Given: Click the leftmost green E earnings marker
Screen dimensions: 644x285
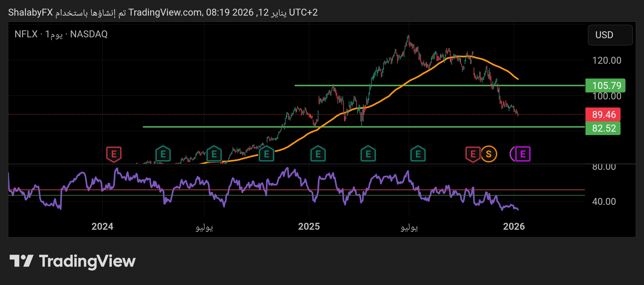Looking at the screenshot, I should point(163,154).
